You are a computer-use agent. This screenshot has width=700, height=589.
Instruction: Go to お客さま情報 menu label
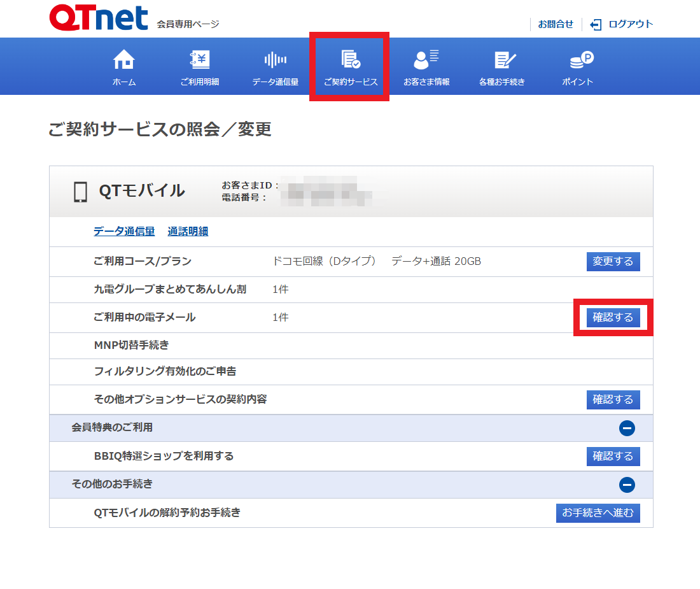pos(426,82)
